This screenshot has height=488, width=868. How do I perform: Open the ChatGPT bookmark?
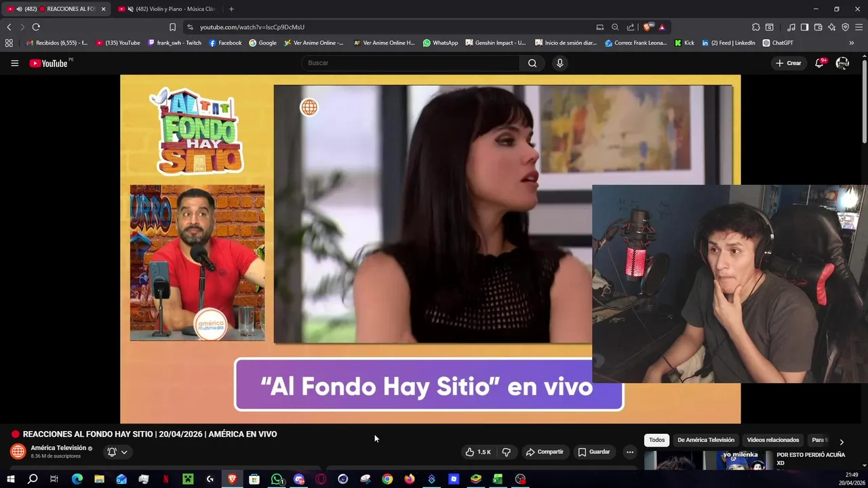[778, 43]
